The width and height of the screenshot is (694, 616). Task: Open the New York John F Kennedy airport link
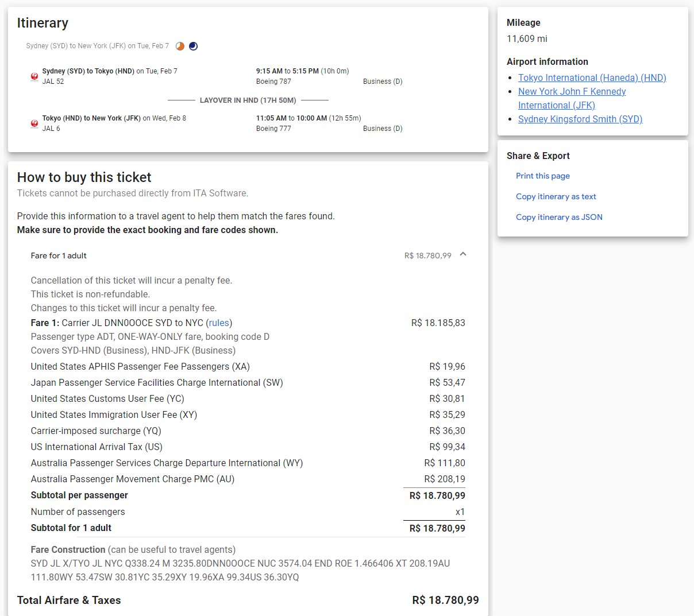click(572, 98)
